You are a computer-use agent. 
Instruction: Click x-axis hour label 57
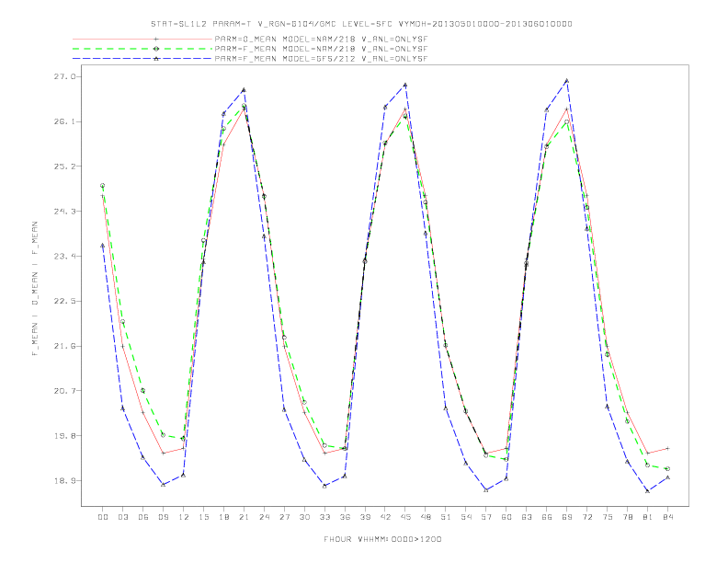click(x=486, y=517)
